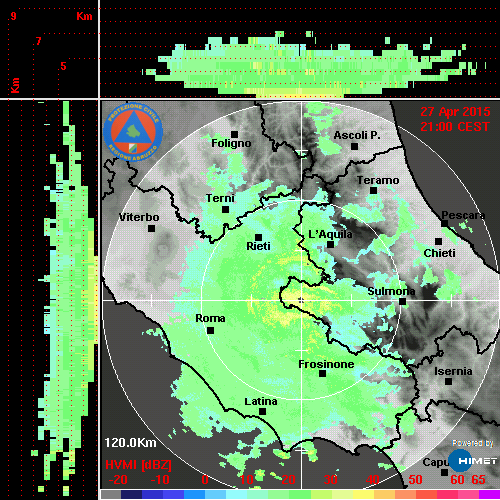The width and height of the screenshot is (500, 500).
Task: Click the Foligno city marker square
Action: [x=234, y=134]
